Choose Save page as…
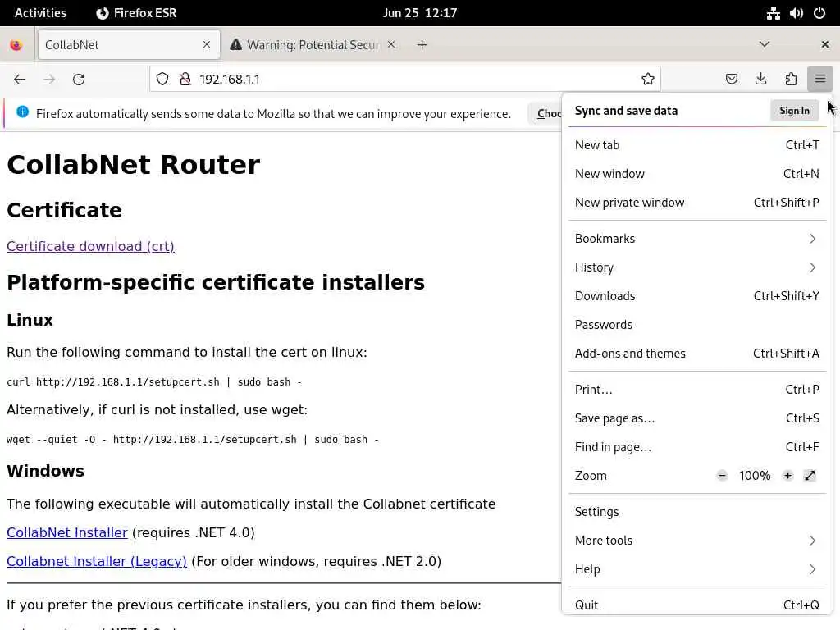Image resolution: width=840 pixels, height=630 pixels. 697,418
